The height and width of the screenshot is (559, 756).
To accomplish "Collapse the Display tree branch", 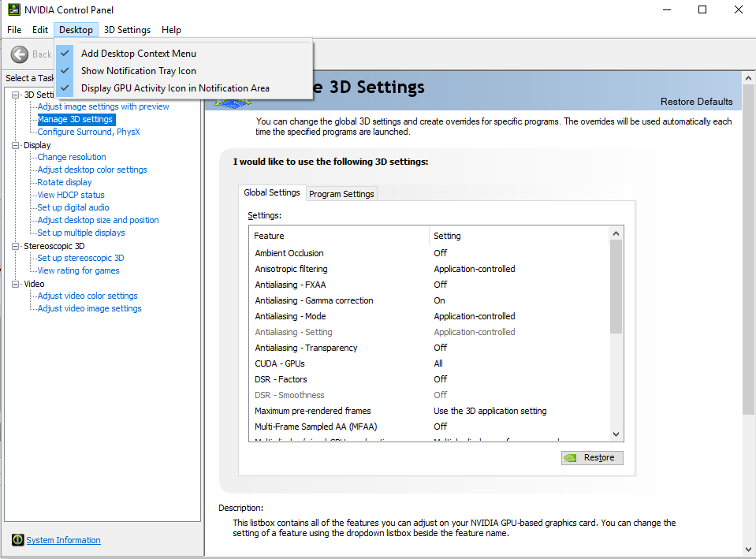I will point(16,144).
